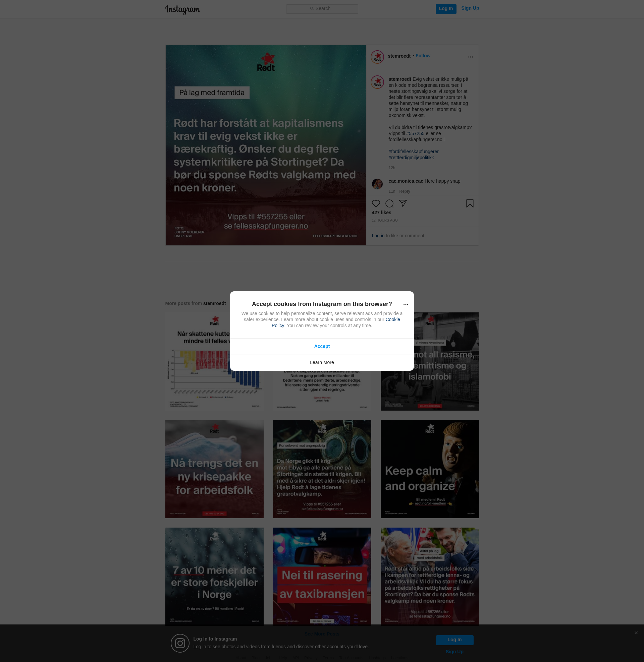Accept cookies in the dialog

(x=322, y=346)
